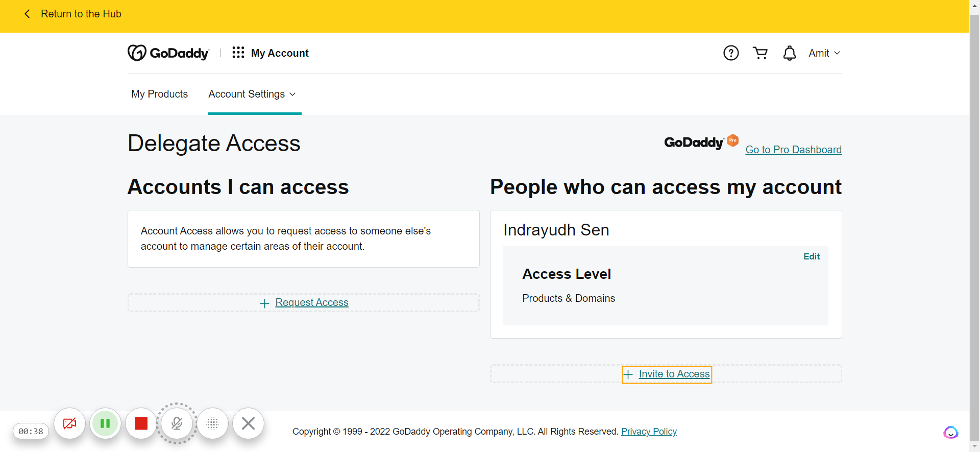Click the chat assistant icon at bottom right

point(950,432)
